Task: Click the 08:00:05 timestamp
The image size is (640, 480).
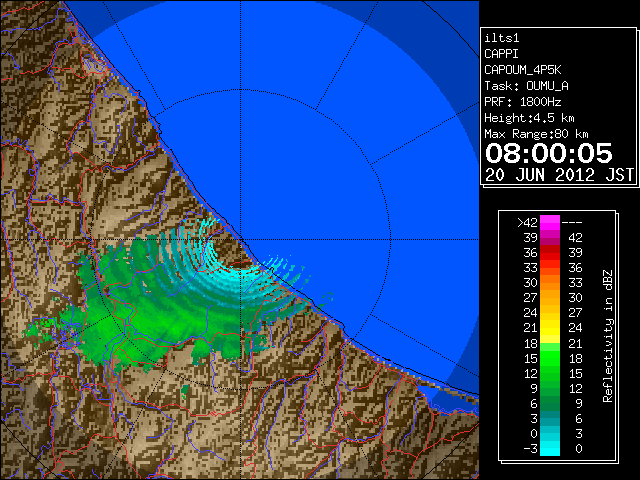Action: pyautogui.click(x=549, y=153)
